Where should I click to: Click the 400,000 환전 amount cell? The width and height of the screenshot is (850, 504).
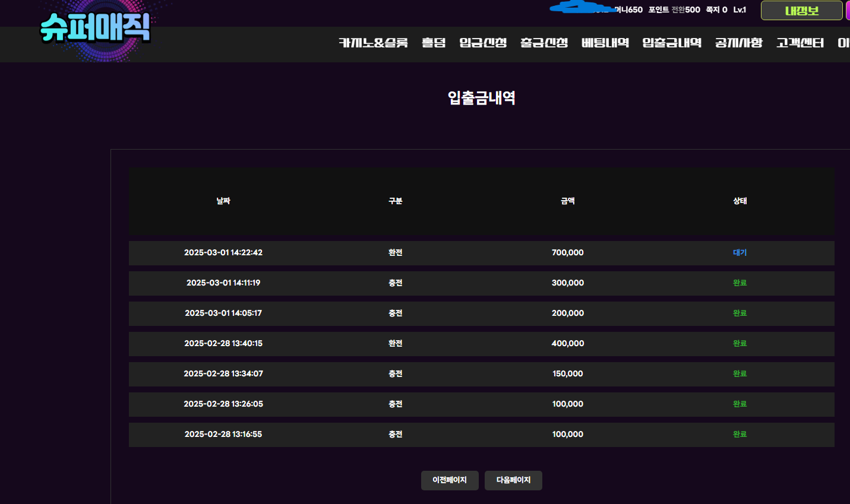[x=567, y=344]
